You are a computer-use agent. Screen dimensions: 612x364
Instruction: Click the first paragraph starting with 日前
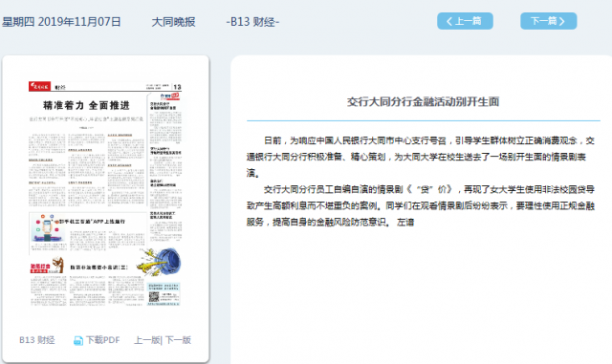click(x=421, y=157)
